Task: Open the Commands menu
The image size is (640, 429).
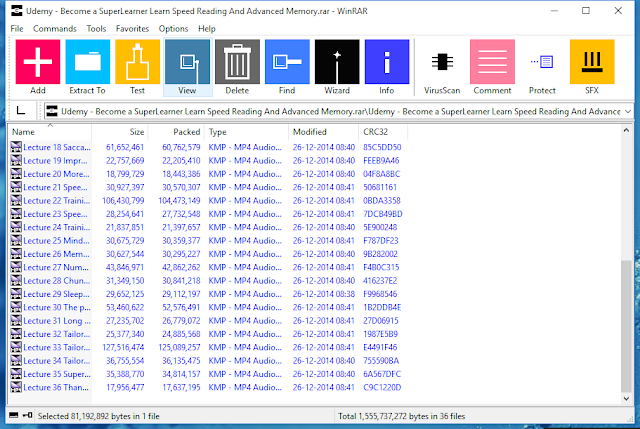Action: pyautogui.click(x=55, y=29)
